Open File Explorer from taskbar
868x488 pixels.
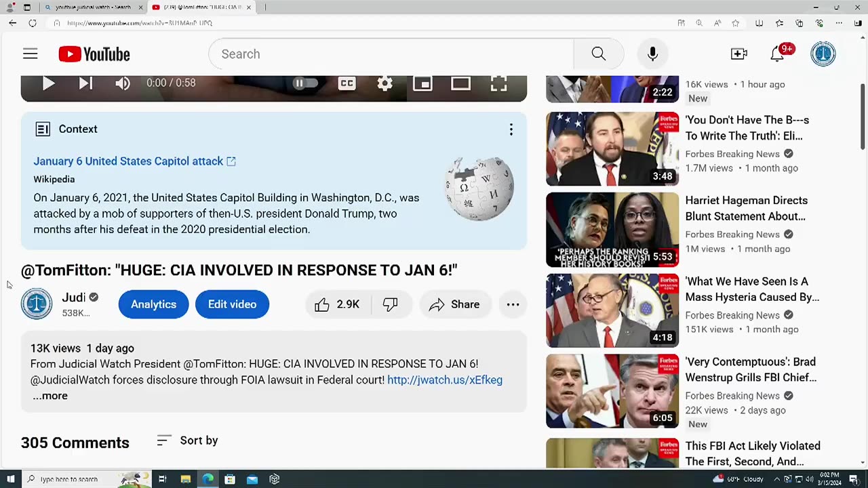185,479
